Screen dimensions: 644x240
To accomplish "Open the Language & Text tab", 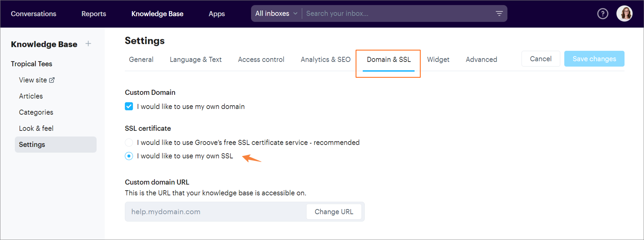I will [195, 59].
